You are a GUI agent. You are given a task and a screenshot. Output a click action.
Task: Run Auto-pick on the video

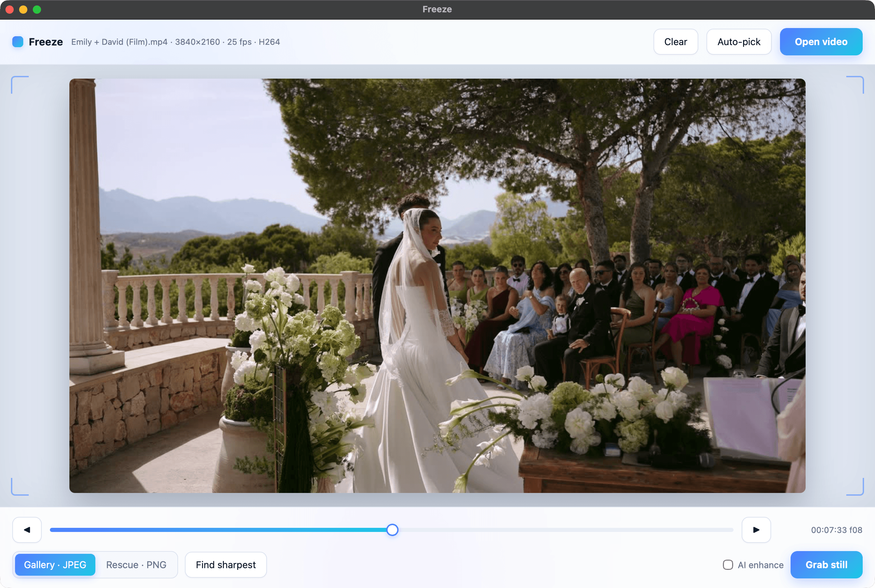[x=739, y=42]
